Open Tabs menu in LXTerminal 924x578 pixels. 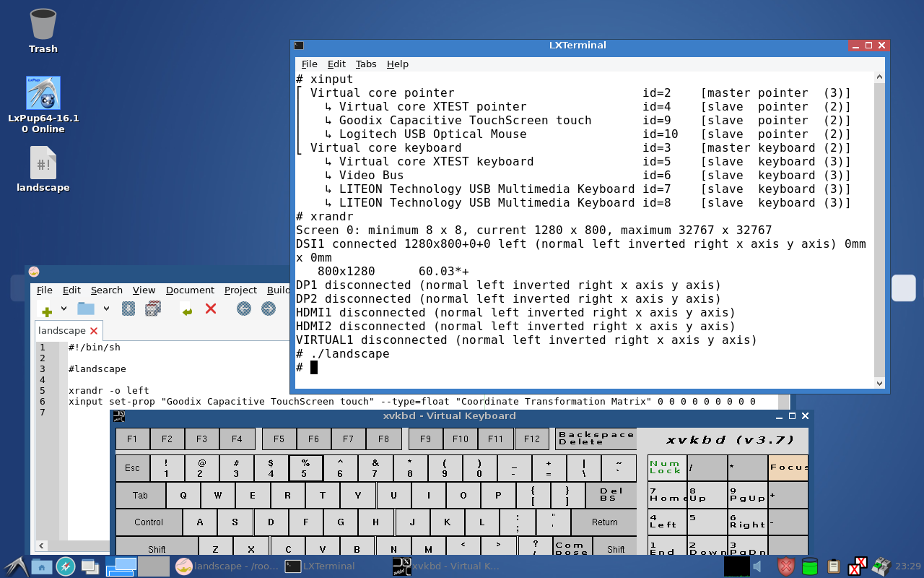[x=366, y=64]
